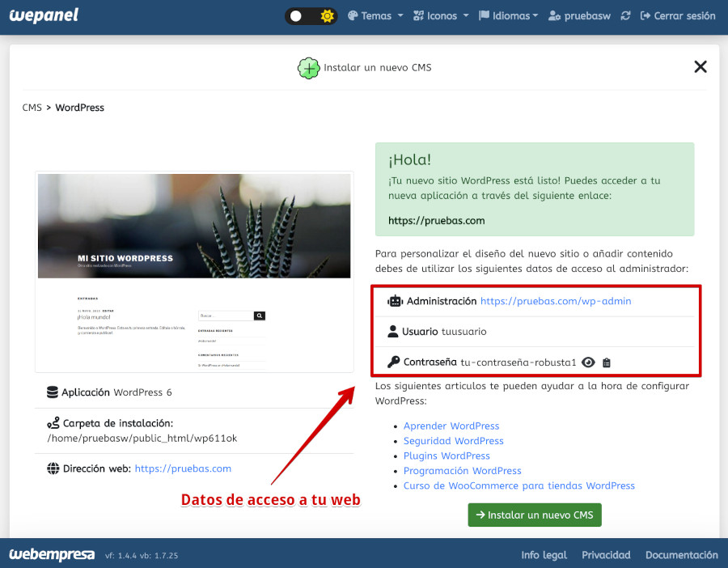Click the Usuario person icon
The width and height of the screenshot is (728, 568).
coord(393,331)
